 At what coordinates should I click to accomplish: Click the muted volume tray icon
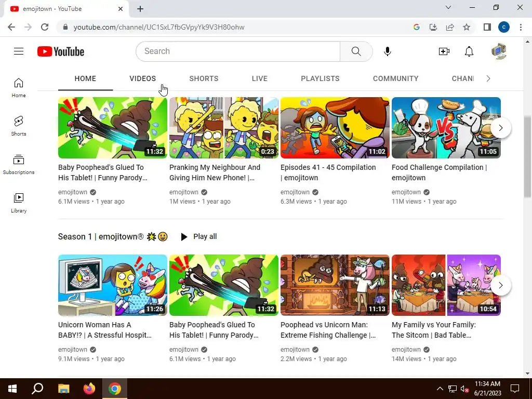[465, 389]
